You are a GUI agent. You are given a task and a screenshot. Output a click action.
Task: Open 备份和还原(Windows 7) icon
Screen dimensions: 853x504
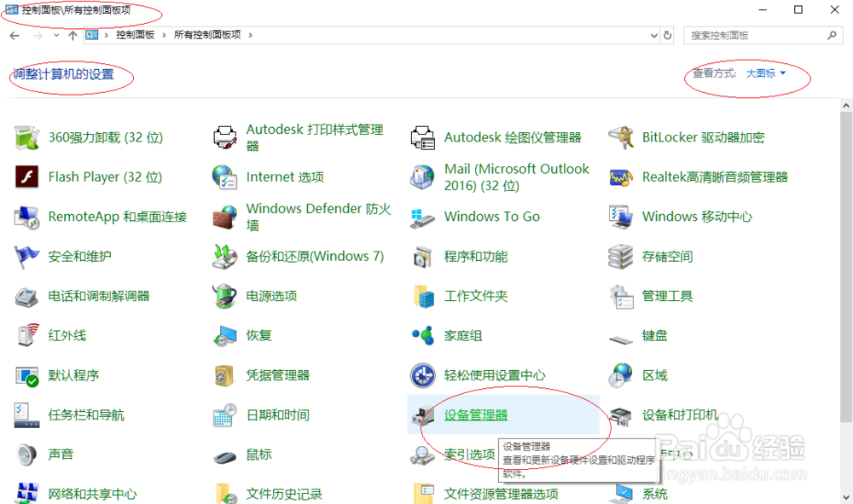coord(224,257)
